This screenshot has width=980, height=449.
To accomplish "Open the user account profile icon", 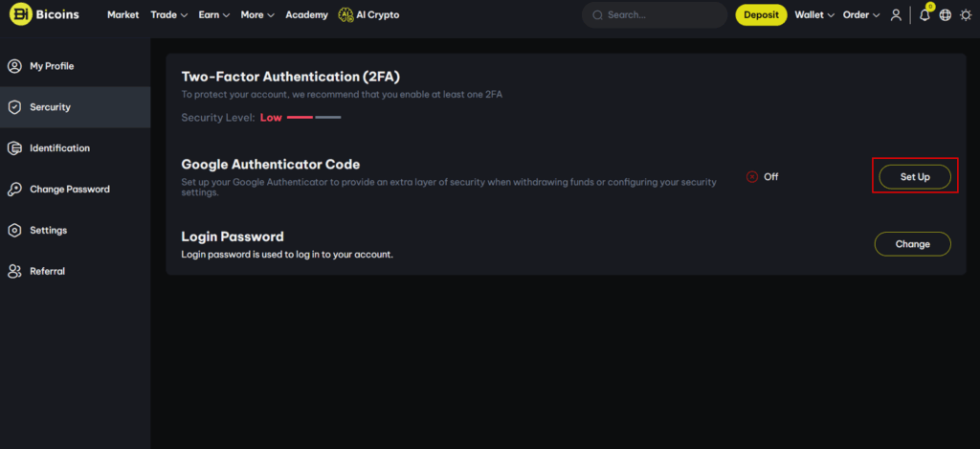I will [x=896, y=15].
